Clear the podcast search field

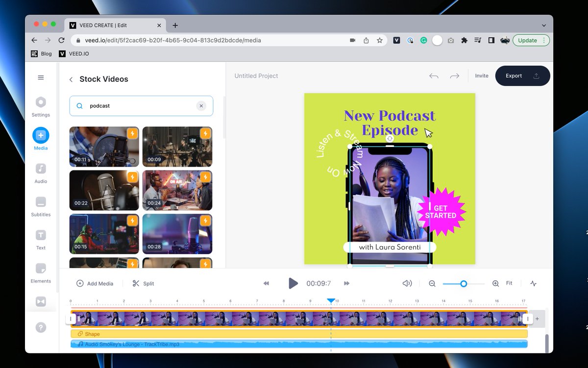coord(201,106)
